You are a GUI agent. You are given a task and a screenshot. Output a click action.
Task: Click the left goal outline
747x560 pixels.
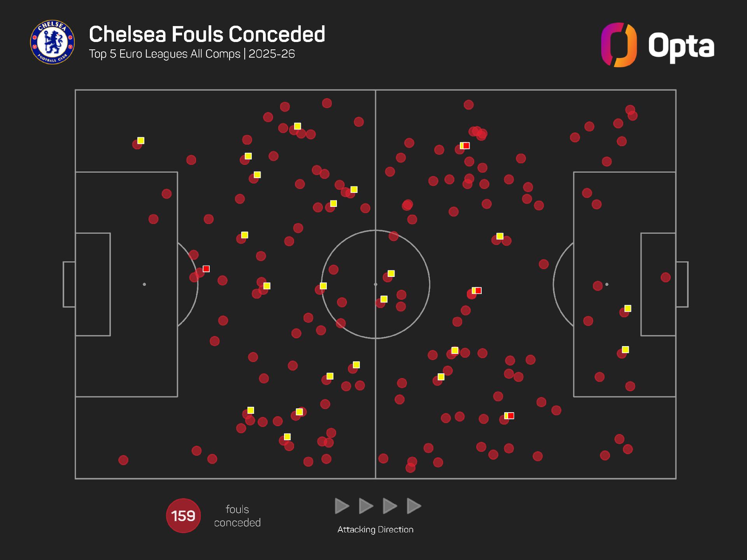point(69,284)
